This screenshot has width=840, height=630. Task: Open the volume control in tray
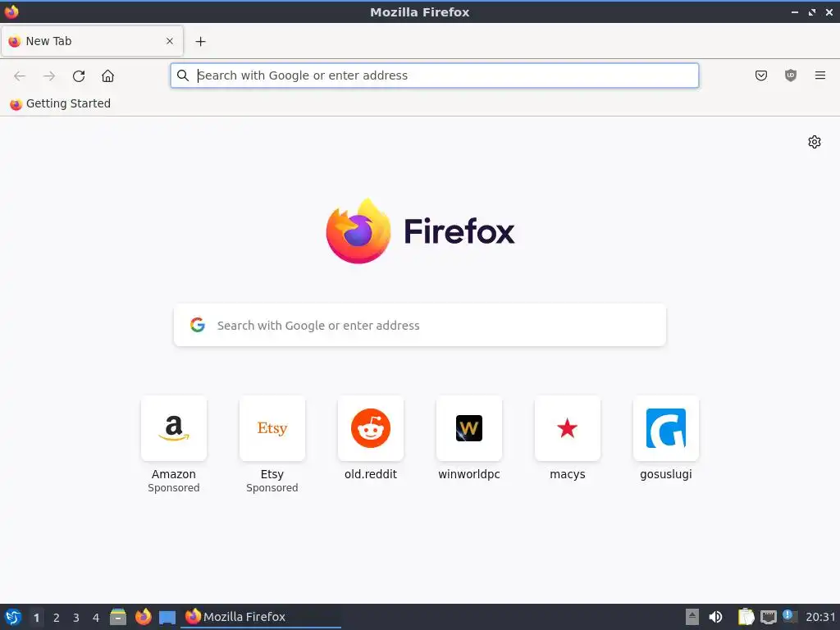coord(715,617)
